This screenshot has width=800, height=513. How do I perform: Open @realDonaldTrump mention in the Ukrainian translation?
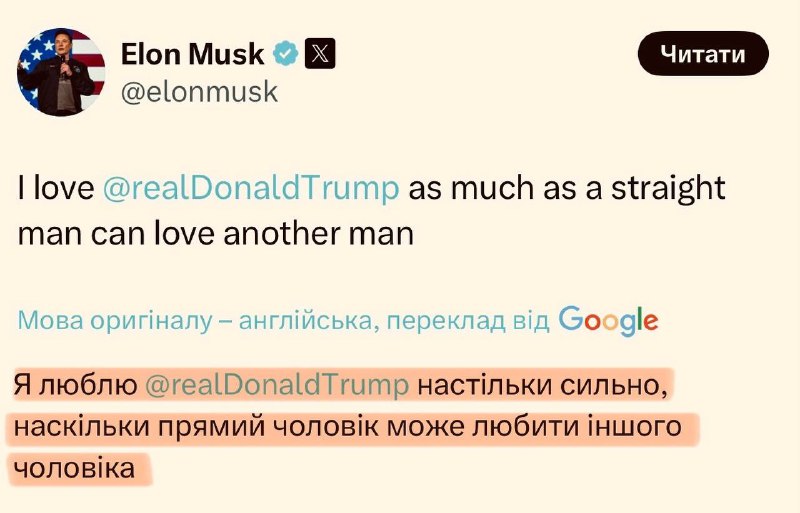(277, 385)
